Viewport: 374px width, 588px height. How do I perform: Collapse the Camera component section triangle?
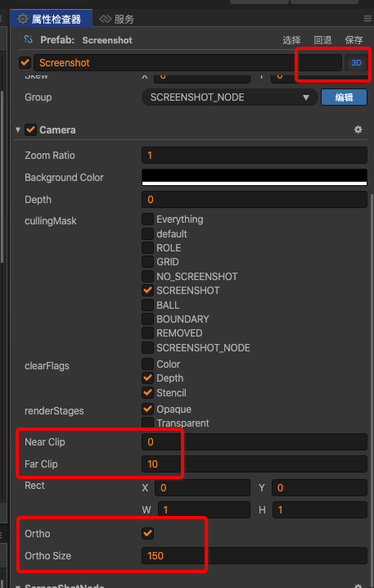(18, 129)
